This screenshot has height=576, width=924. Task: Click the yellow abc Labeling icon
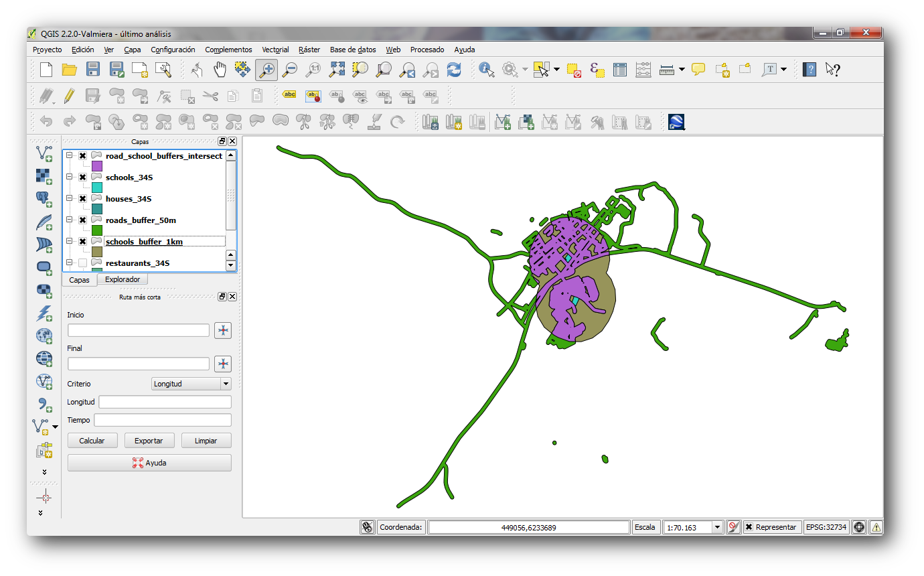point(289,95)
